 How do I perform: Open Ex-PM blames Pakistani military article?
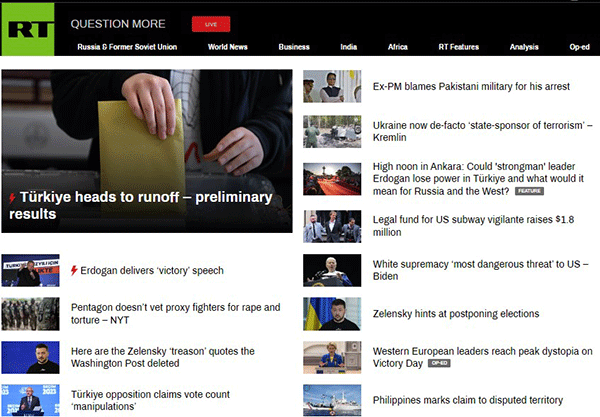click(x=471, y=86)
